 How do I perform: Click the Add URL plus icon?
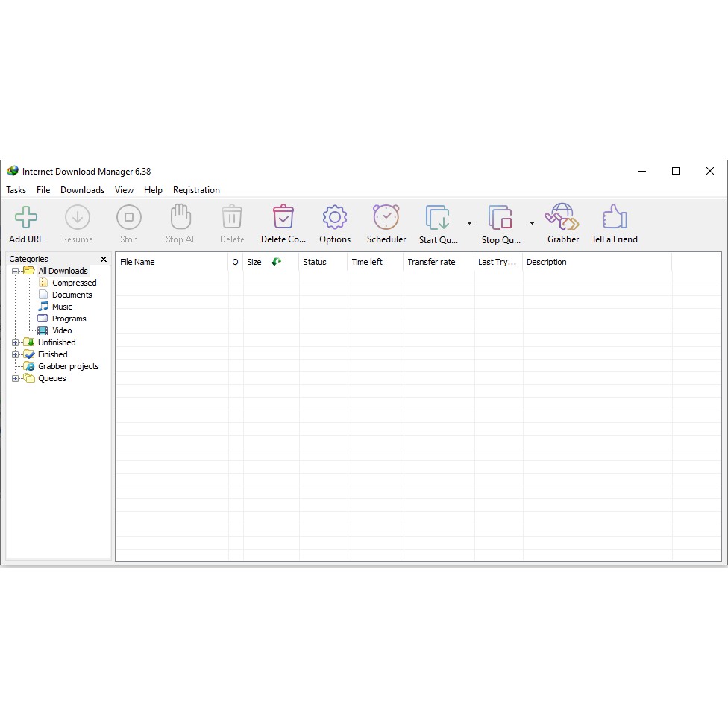point(26,217)
